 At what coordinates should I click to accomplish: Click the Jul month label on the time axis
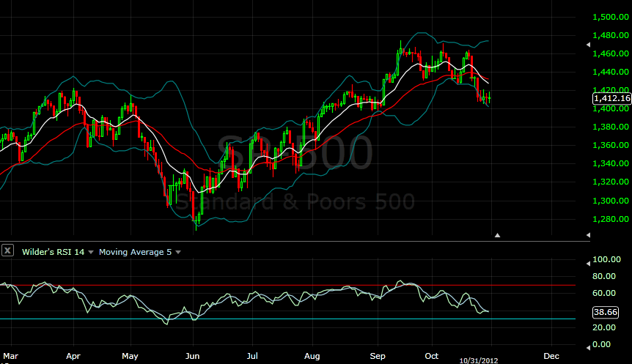pyautogui.click(x=252, y=356)
